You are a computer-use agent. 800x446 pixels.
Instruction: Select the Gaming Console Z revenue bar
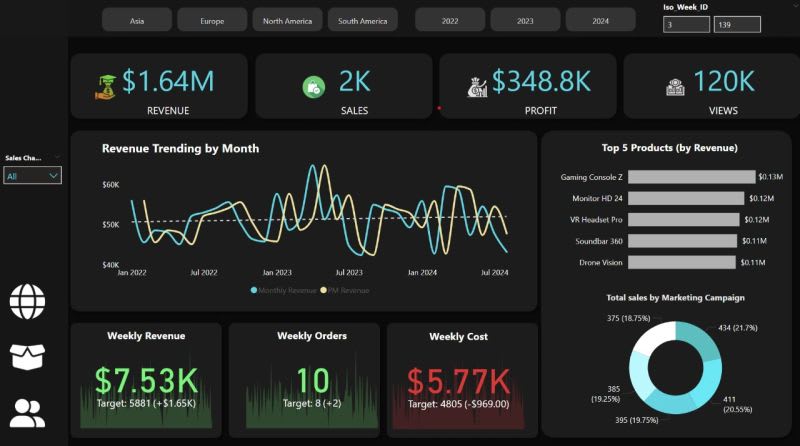tap(691, 177)
